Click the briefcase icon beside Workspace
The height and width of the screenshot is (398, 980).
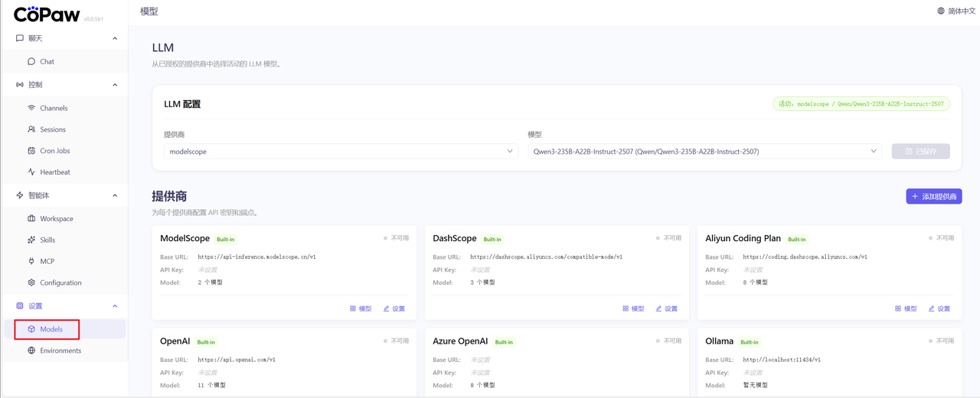(31, 218)
